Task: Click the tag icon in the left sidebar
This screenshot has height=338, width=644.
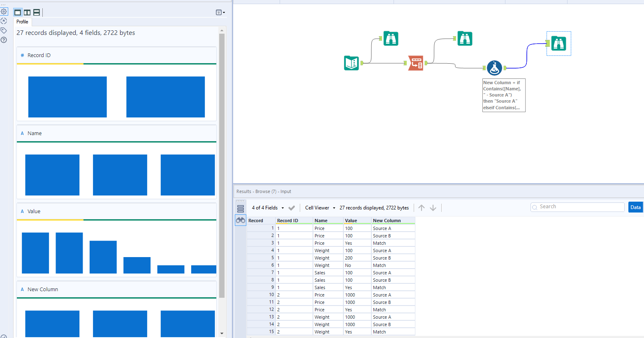Action: point(4,30)
